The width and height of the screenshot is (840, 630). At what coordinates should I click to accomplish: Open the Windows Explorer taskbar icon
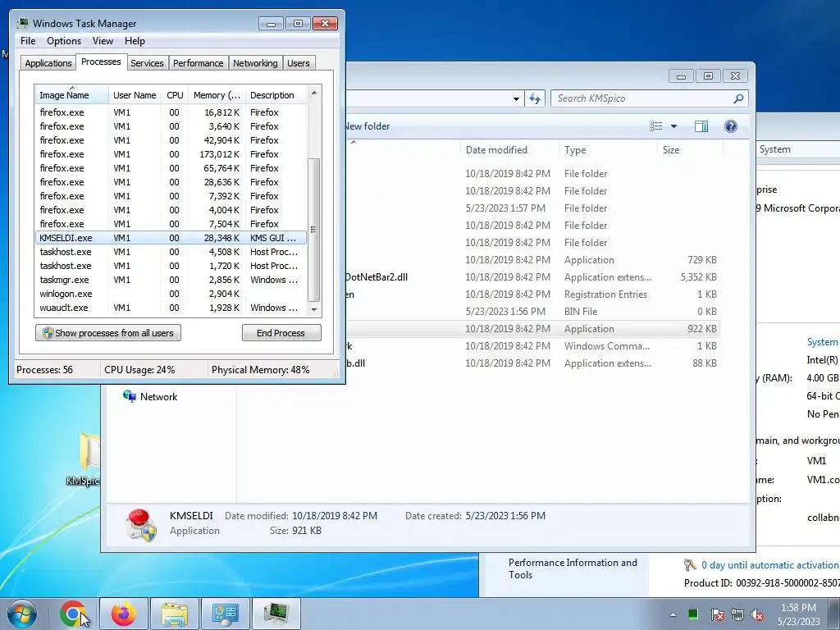point(175,614)
